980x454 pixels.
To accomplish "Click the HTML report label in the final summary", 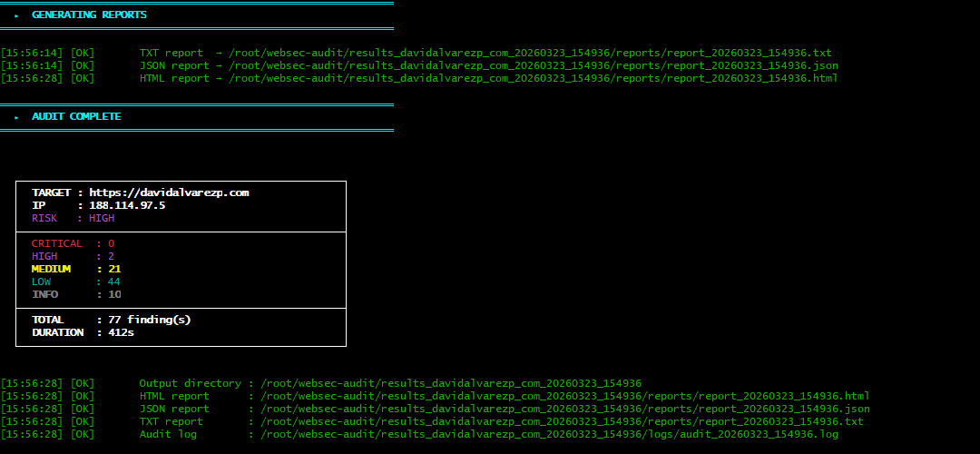I will click(x=174, y=396).
